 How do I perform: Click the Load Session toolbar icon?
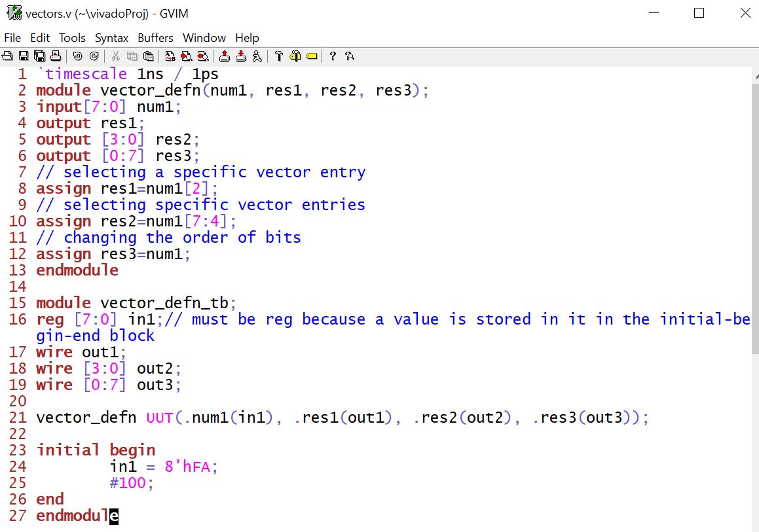click(225, 56)
